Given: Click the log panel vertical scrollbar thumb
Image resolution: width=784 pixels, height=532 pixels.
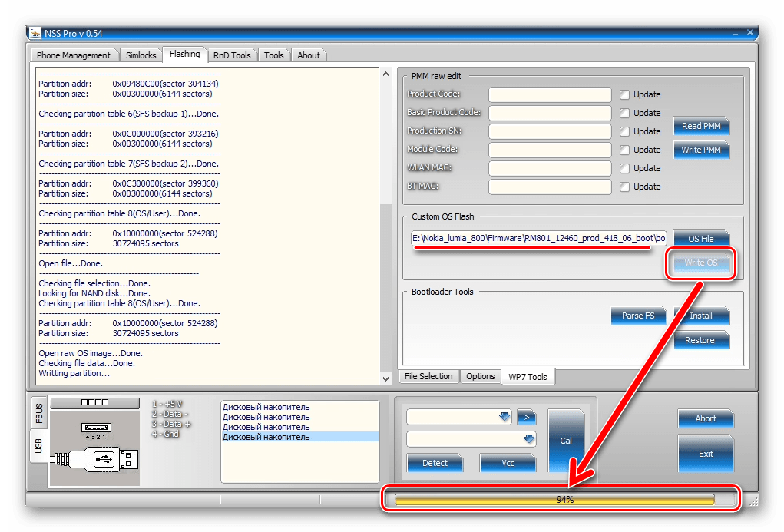Looking at the screenshot, I should coord(385,288).
